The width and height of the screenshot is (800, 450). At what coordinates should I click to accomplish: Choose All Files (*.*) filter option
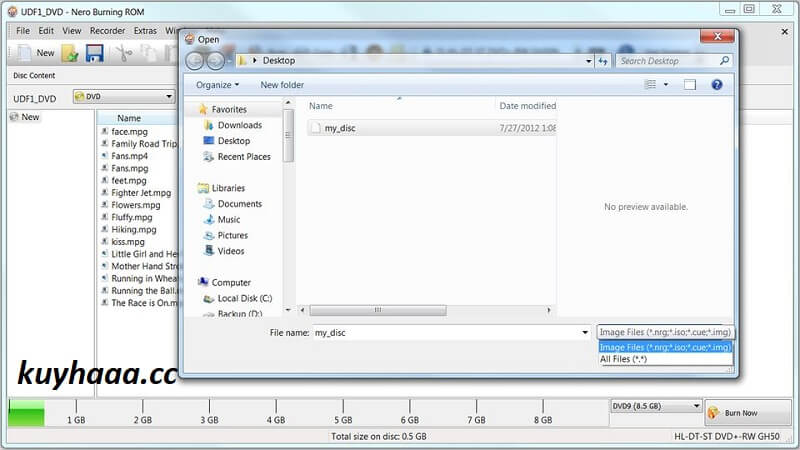point(623,359)
